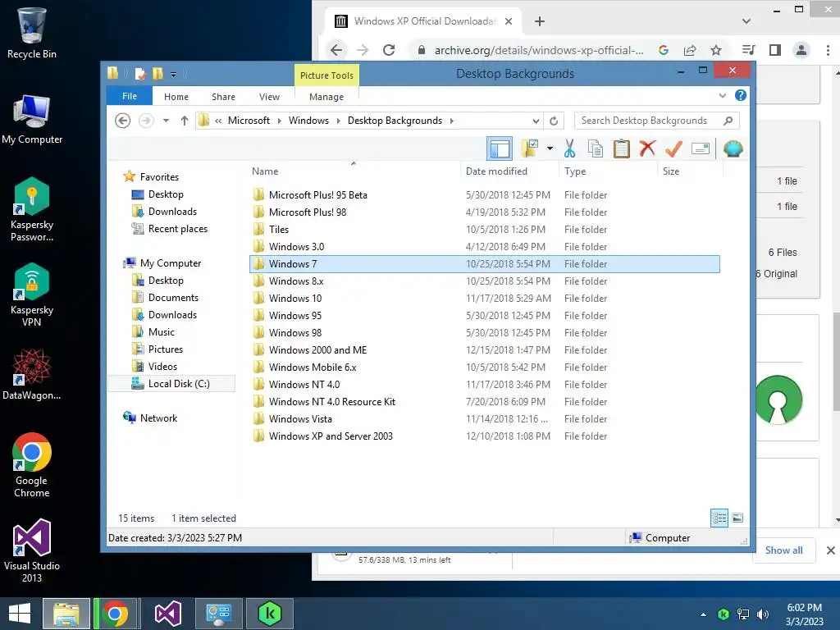840x630 pixels.
Task: Switch to details view icon
Action: point(719,518)
